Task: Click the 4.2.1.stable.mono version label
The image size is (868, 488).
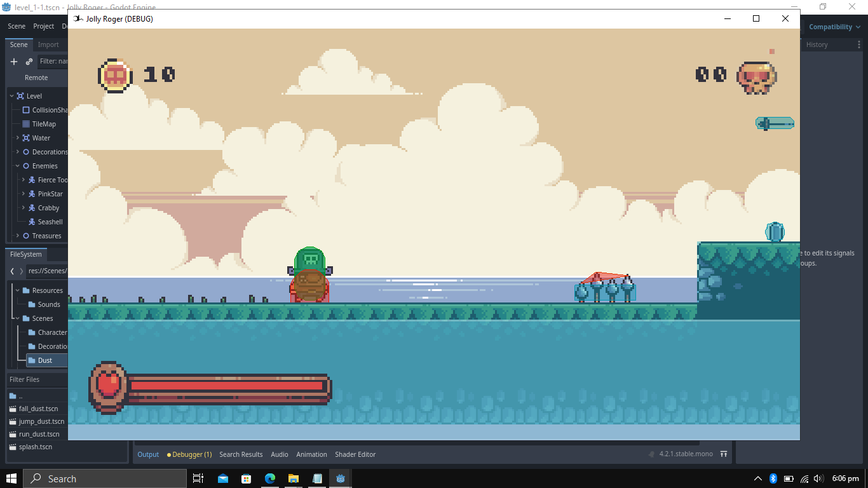Action: click(x=686, y=454)
